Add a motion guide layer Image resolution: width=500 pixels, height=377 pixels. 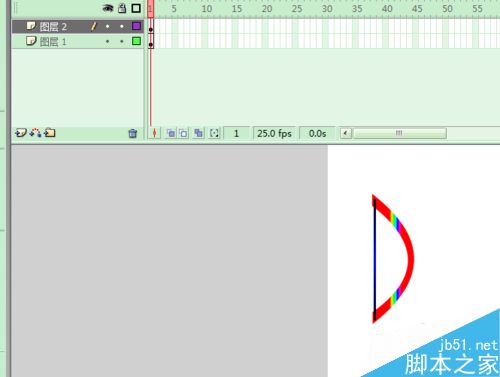point(35,133)
